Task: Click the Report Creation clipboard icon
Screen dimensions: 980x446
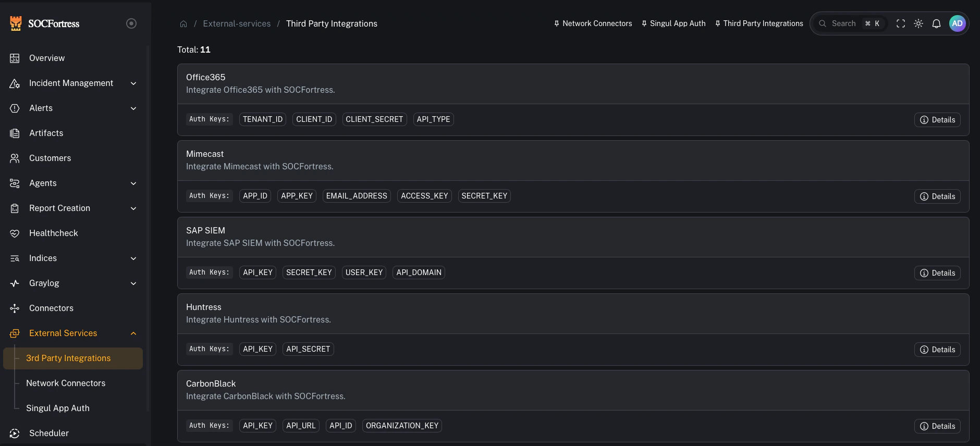Action: 15,208
